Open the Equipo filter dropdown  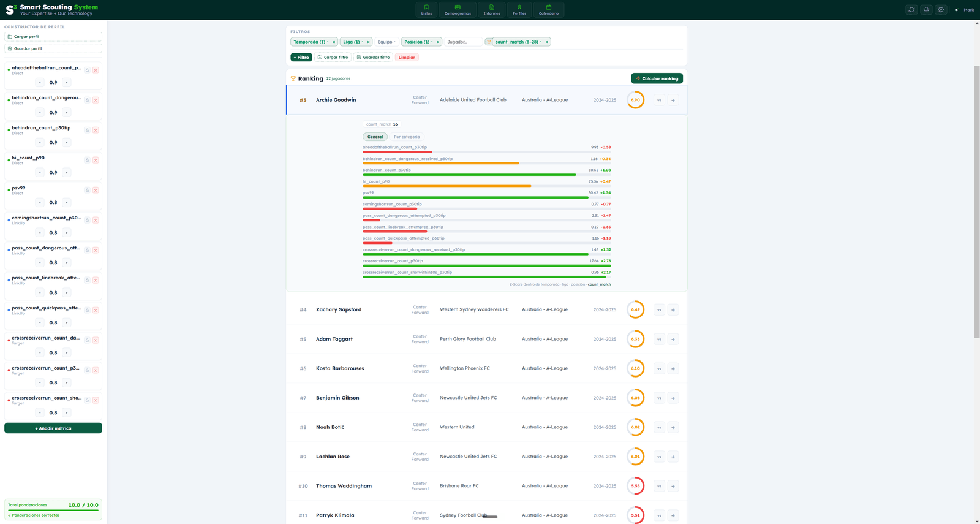(386, 42)
